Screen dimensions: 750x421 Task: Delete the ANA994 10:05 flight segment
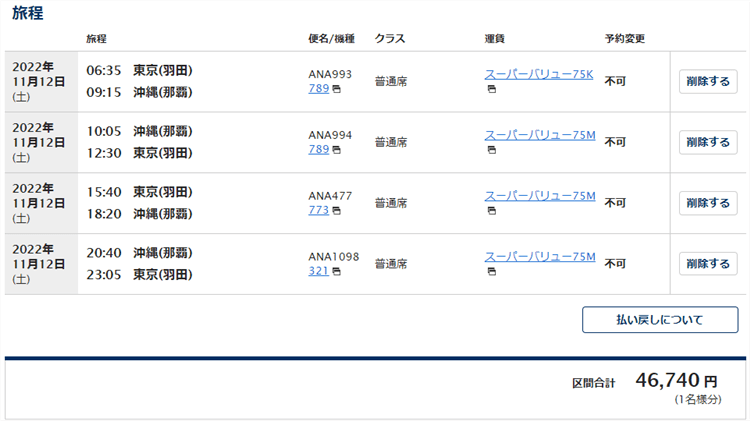[707, 143]
